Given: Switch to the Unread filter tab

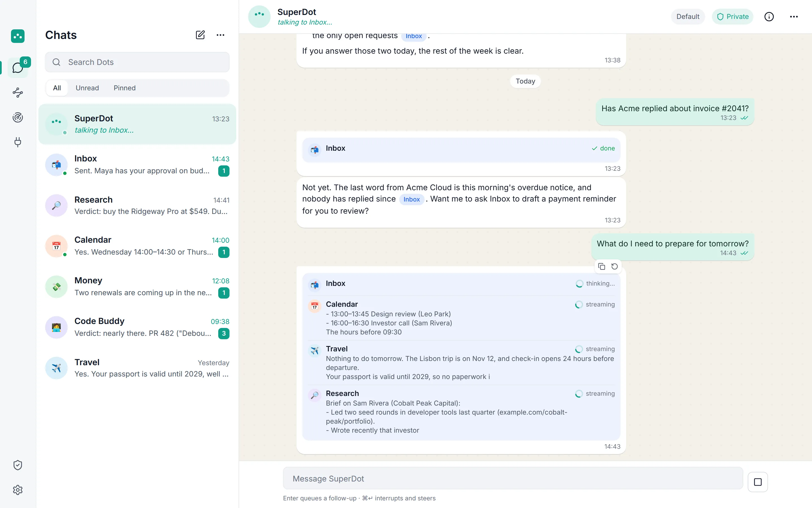Looking at the screenshot, I should pos(87,88).
